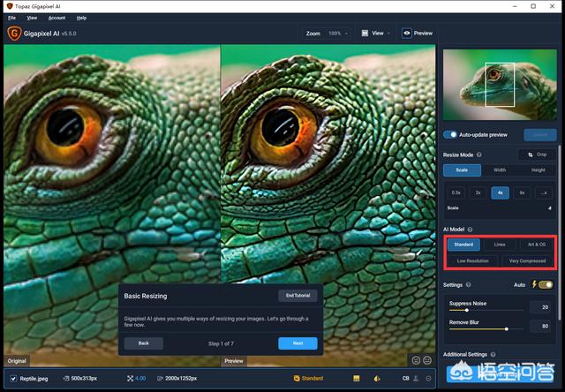Screen dimensions: 565x392
Task: Click the blue Update button
Action: tap(539, 135)
